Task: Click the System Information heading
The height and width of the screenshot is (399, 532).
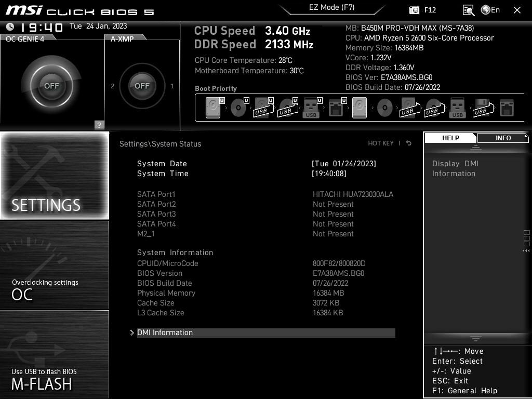Action: coord(175,252)
